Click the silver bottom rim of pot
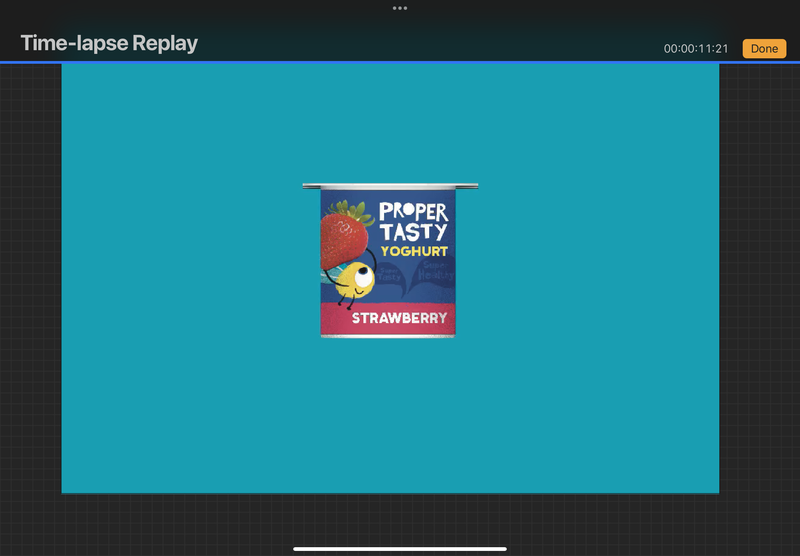This screenshot has width=800, height=556. tap(388, 337)
